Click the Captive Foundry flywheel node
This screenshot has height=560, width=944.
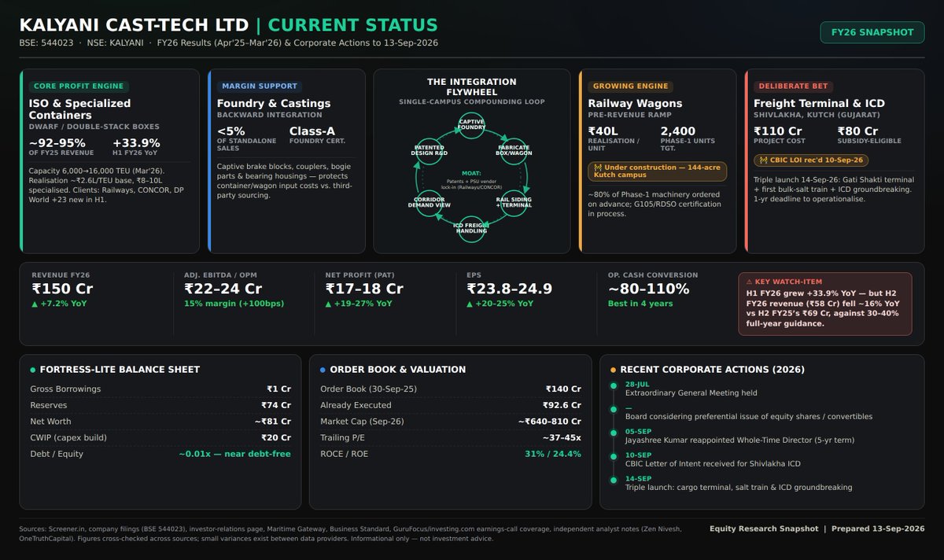click(x=471, y=124)
